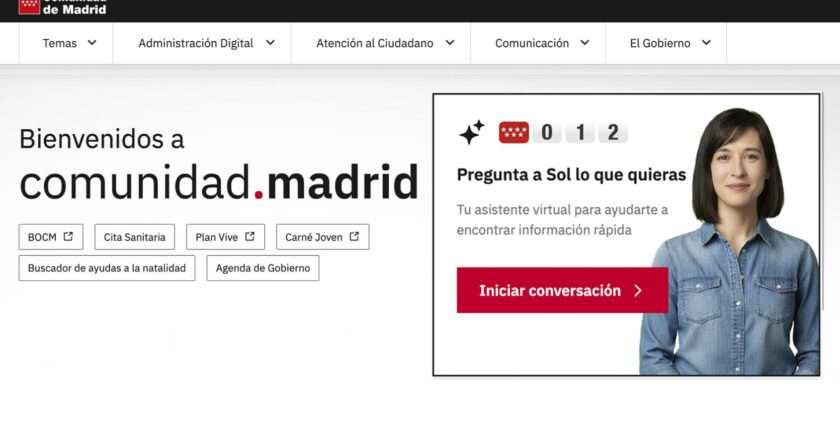This screenshot has width=840, height=440.
Task: Click the heading Pregunta a Sol lo que quieras
Action: click(x=571, y=175)
